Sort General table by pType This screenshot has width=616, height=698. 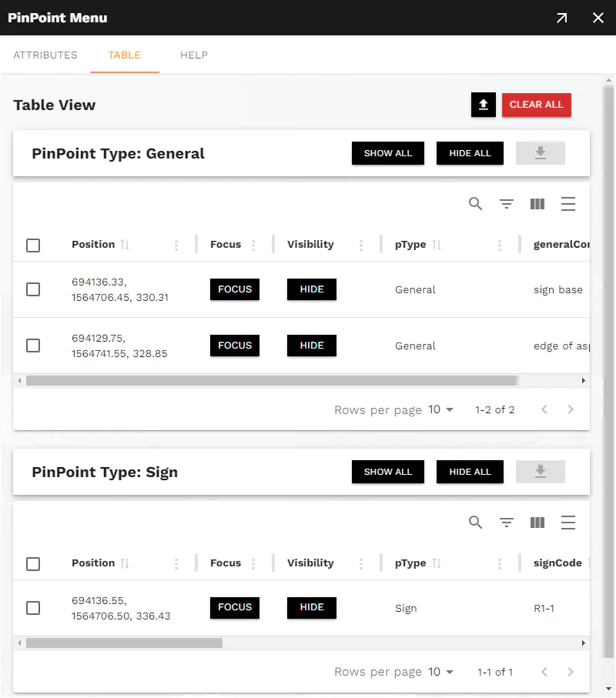(x=437, y=245)
